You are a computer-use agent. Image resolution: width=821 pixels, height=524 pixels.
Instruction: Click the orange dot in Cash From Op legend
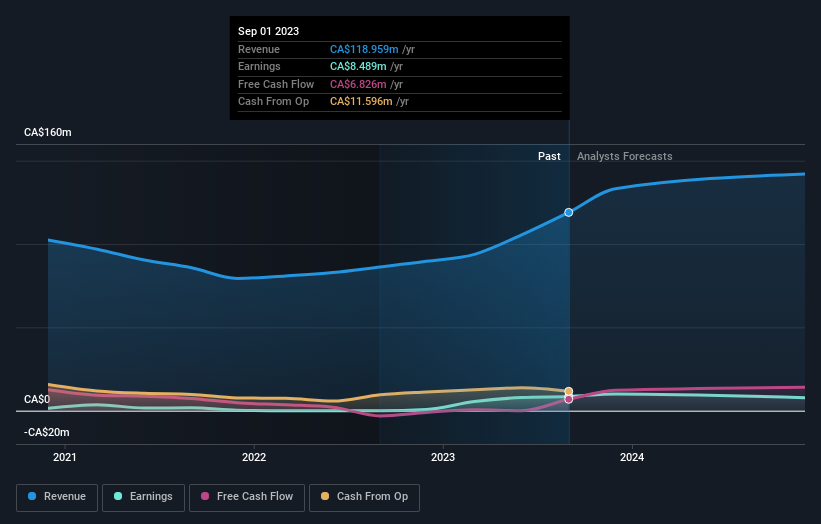[325, 496]
